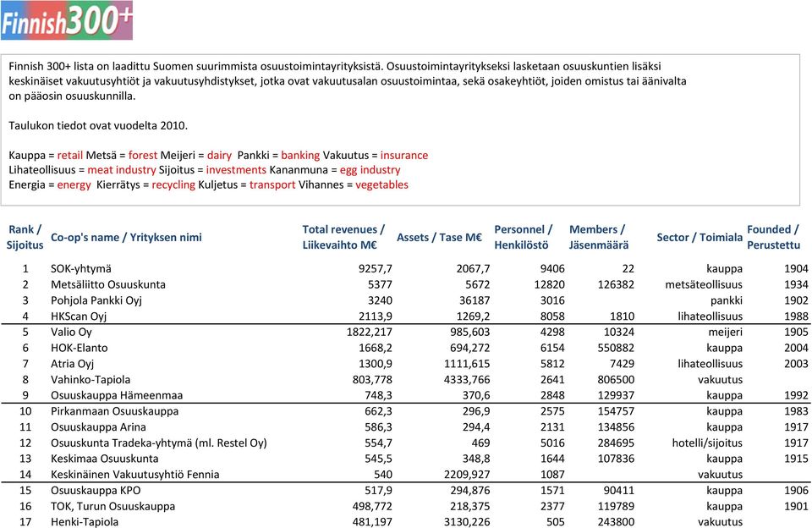Click the Personnel / Henkilöstö header

tap(523, 237)
